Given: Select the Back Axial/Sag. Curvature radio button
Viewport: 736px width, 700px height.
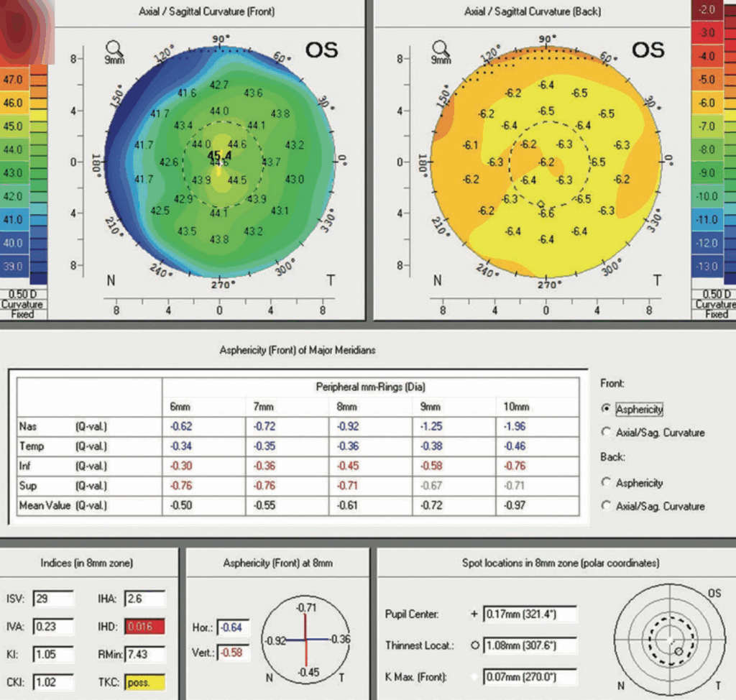Looking at the screenshot, I should (x=606, y=506).
